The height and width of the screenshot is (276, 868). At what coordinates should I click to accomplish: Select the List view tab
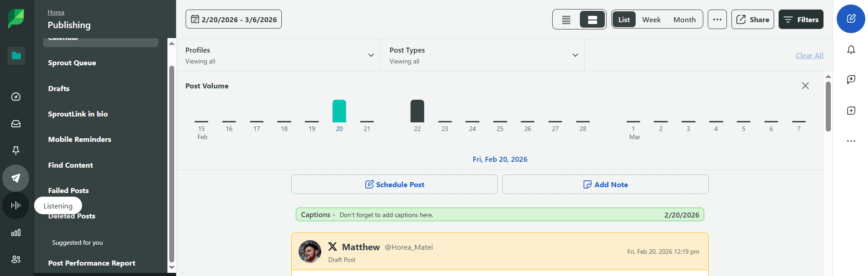tap(624, 19)
